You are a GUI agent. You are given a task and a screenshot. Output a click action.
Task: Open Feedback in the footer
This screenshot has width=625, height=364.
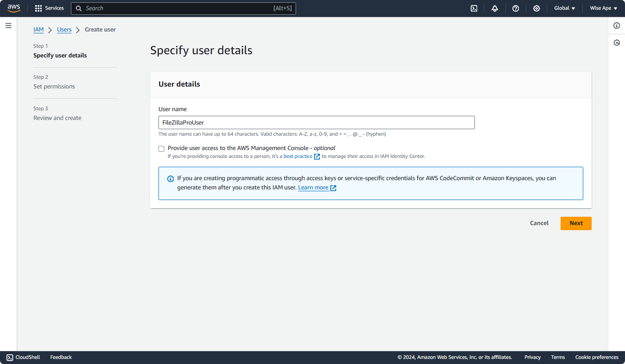point(61,357)
